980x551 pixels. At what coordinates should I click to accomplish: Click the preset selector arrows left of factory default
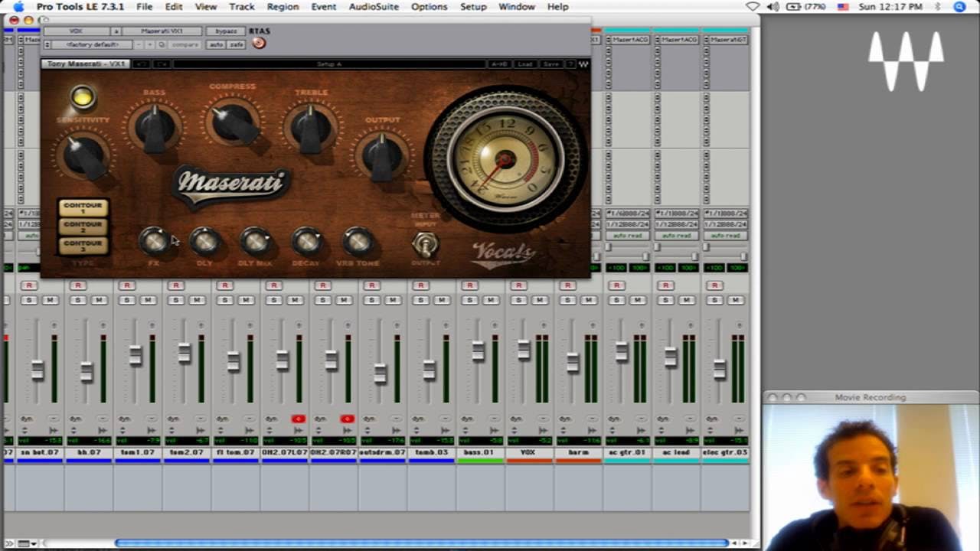[x=49, y=44]
